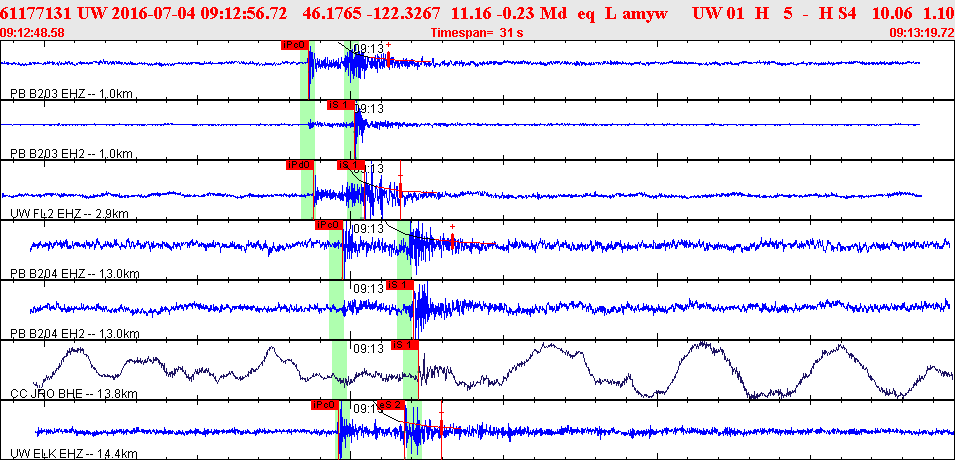The width and height of the screenshot is (955, 460).
Task: Click the depth value '11.16' in header
Action: [x=473, y=14]
